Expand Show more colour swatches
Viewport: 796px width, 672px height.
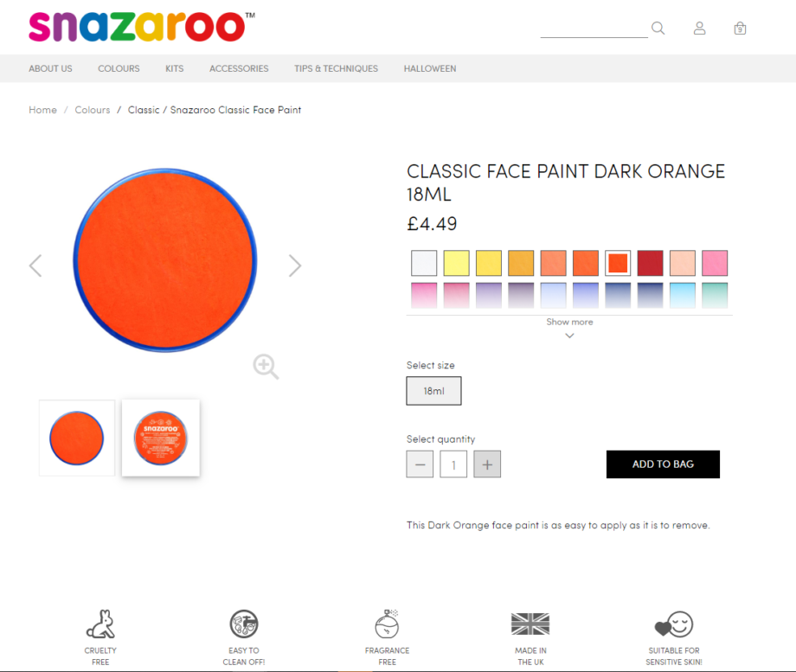[569, 328]
